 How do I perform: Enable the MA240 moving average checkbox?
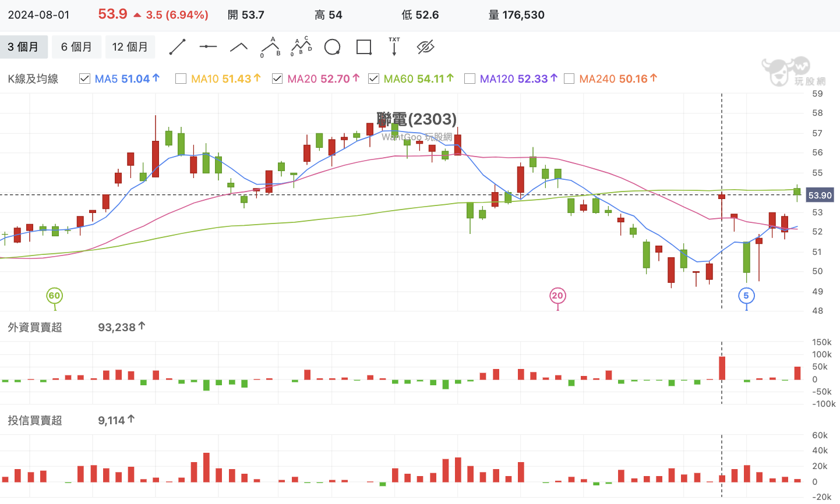pos(569,79)
